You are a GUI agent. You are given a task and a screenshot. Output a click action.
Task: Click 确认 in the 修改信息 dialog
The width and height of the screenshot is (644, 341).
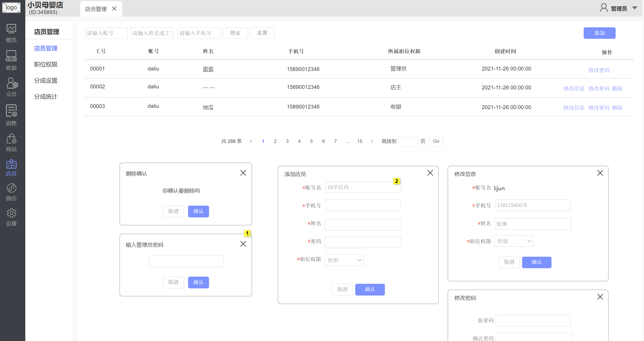[536, 262]
